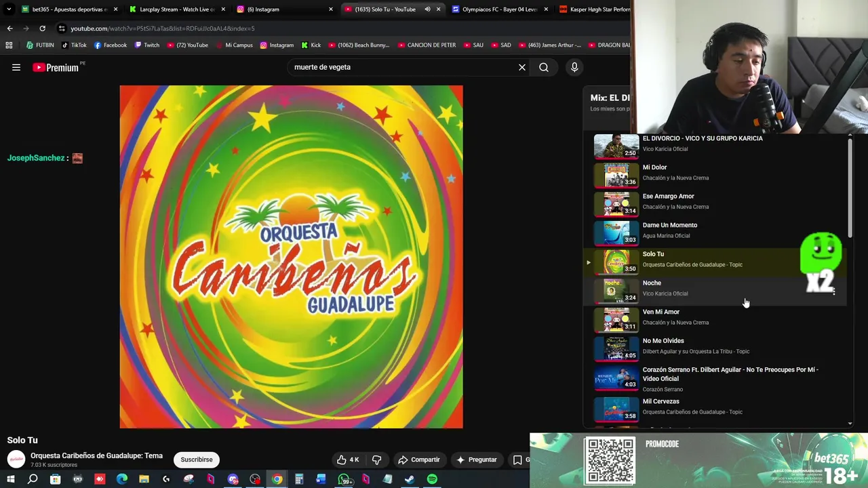This screenshot has height=488, width=868.
Task: Open Microsoft Store from taskbar
Action: 55,479
